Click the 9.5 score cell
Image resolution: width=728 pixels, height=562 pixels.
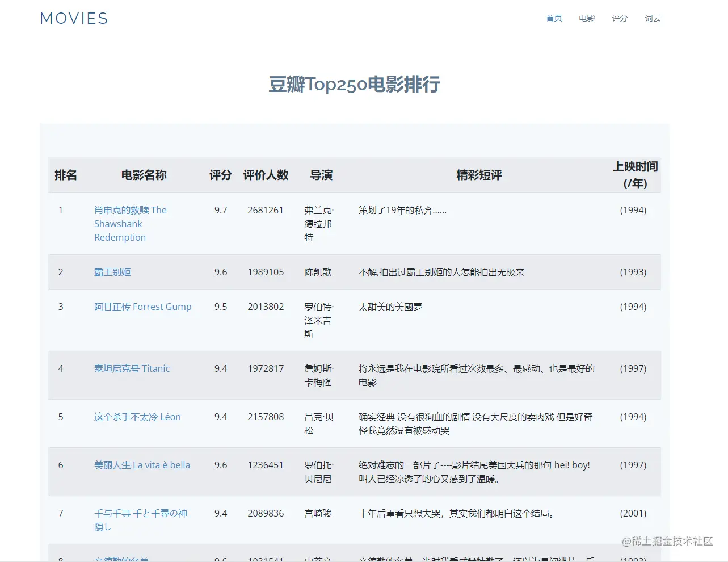pyautogui.click(x=221, y=307)
